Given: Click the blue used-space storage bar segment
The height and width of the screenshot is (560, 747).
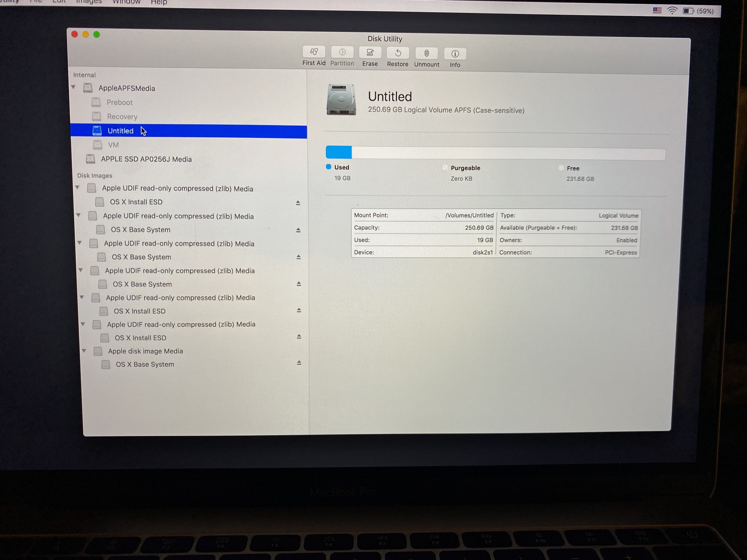Looking at the screenshot, I should click(339, 152).
